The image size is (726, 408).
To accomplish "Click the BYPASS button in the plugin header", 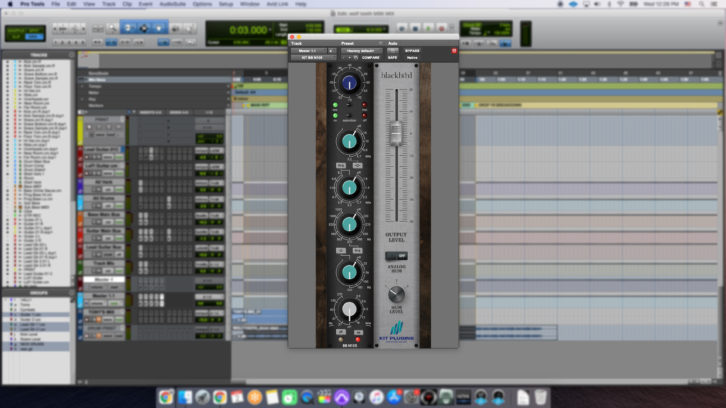I will [x=412, y=50].
